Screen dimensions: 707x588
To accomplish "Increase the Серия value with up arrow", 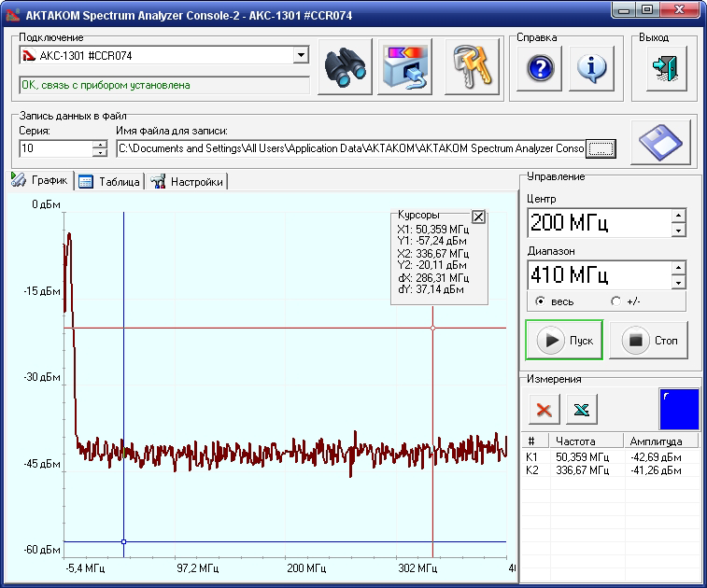I will [100, 144].
